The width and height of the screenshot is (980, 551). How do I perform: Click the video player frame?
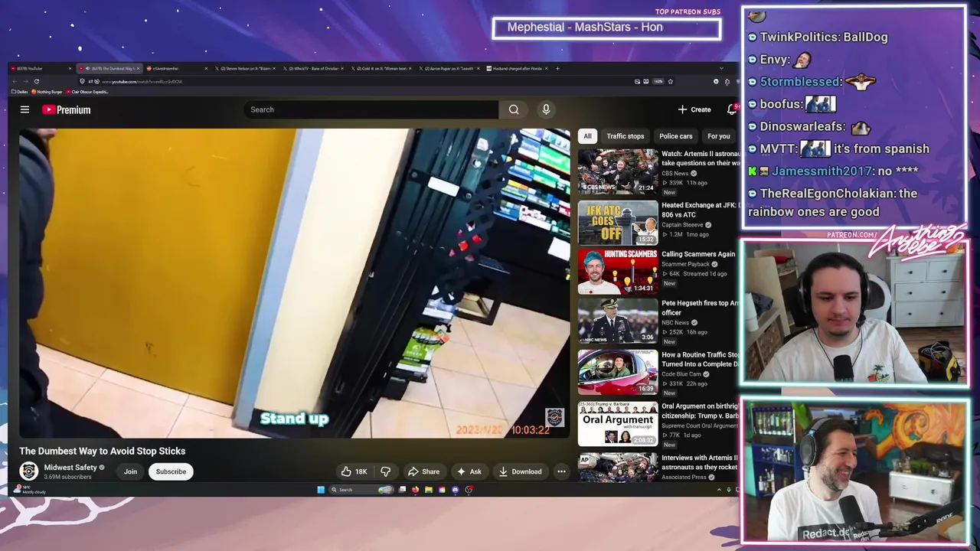[295, 283]
